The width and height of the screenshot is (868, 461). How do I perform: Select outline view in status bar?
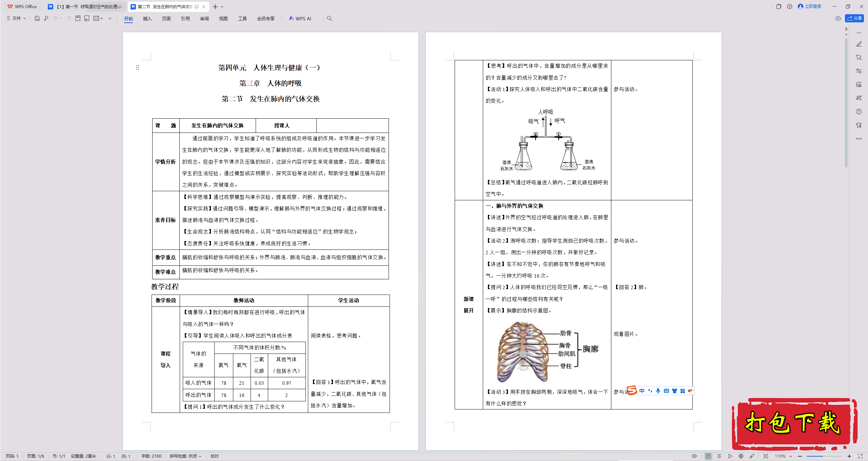(x=719, y=456)
